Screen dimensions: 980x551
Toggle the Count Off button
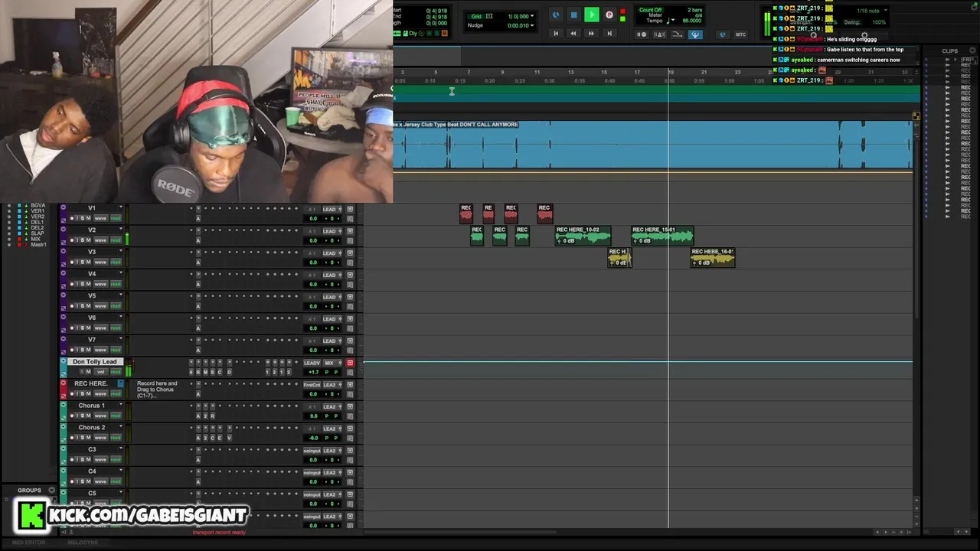(x=650, y=10)
